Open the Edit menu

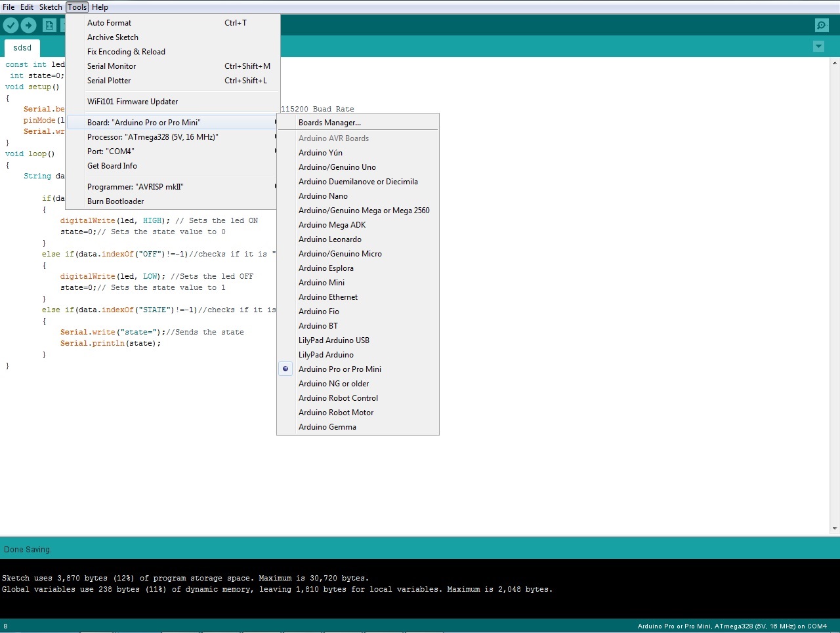[27, 7]
